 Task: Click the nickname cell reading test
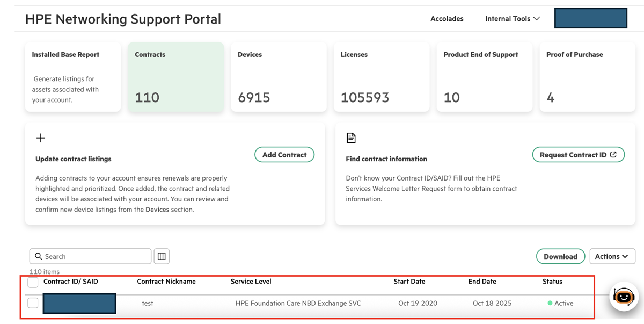(x=148, y=304)
